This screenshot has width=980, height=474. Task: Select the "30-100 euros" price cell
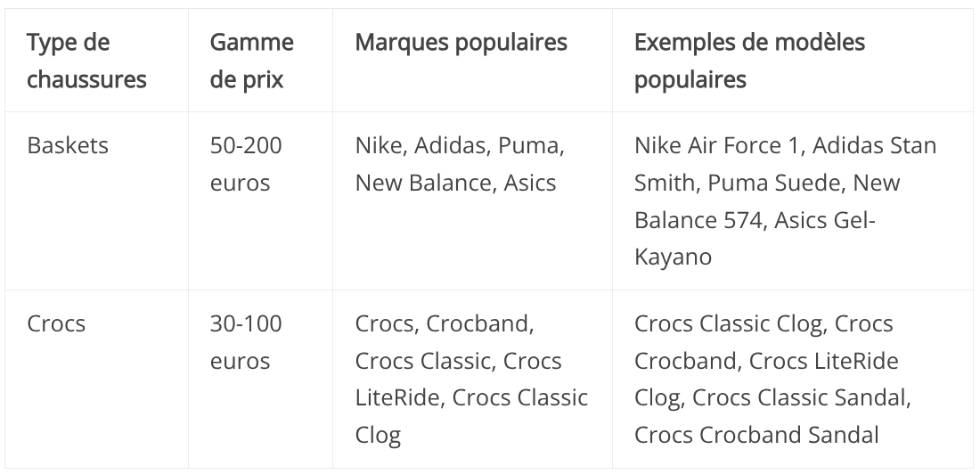[x=260, y=379]
